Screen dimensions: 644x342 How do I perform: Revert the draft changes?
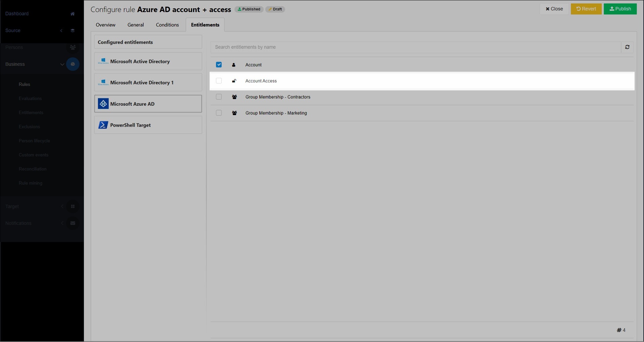[x=586, y=9]
